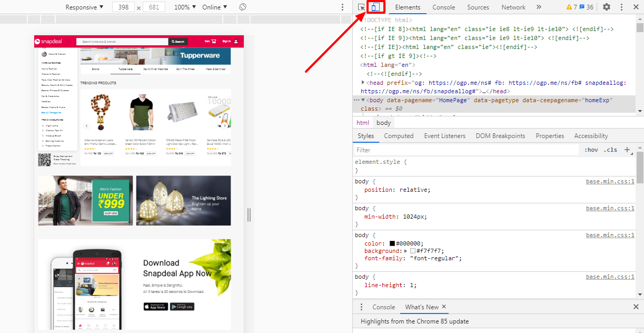Open the Online throttling dropdown
The height and width of the screenshot is (333, 644).
215,7
